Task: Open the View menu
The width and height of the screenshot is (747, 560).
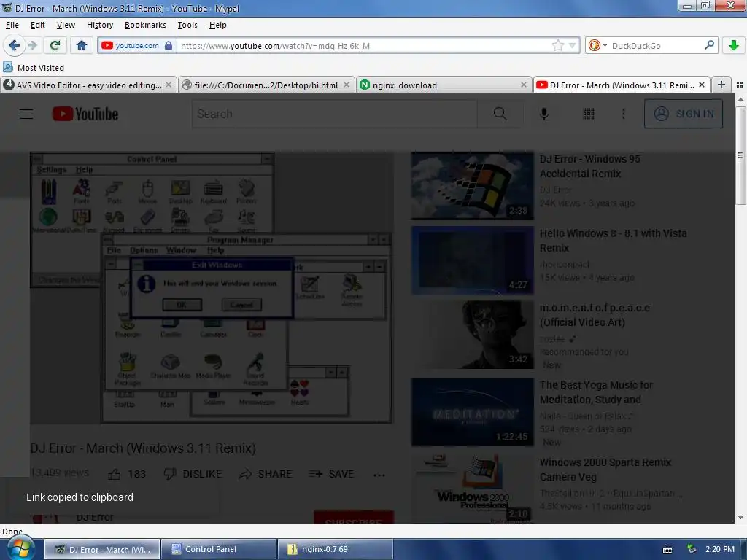Action: coord(66,25)
